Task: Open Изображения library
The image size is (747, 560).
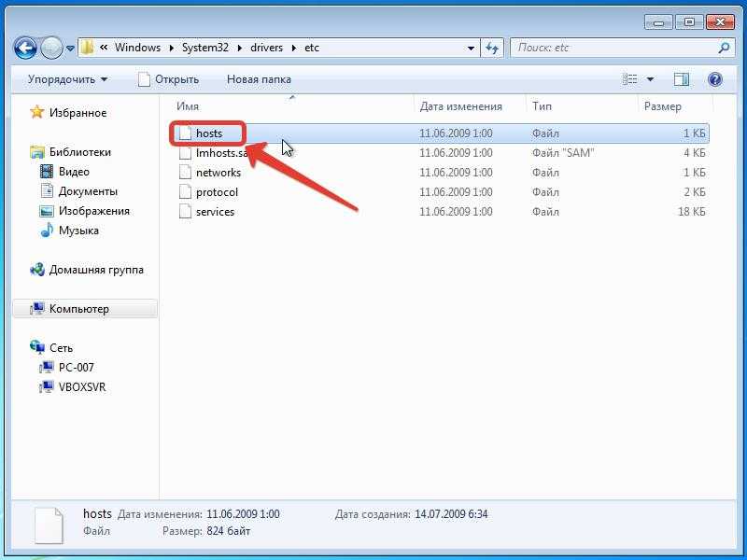Action: [94, 211]
